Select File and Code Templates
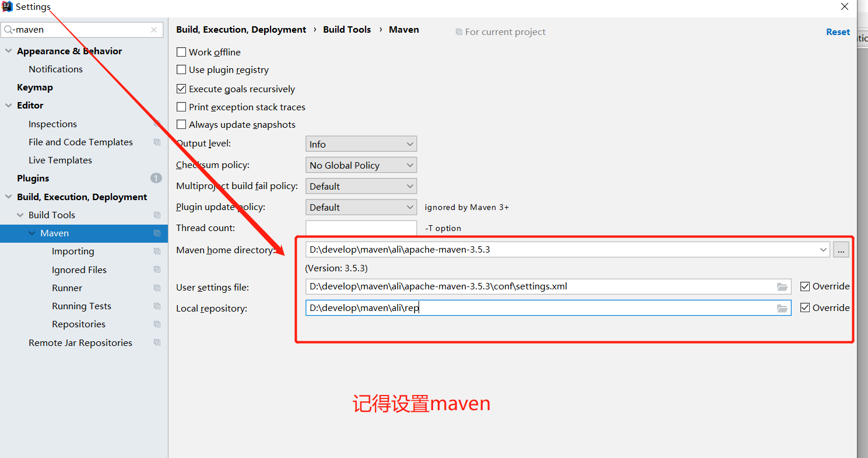The height and width of the screenshot is (458, 868). coord(80,142)
